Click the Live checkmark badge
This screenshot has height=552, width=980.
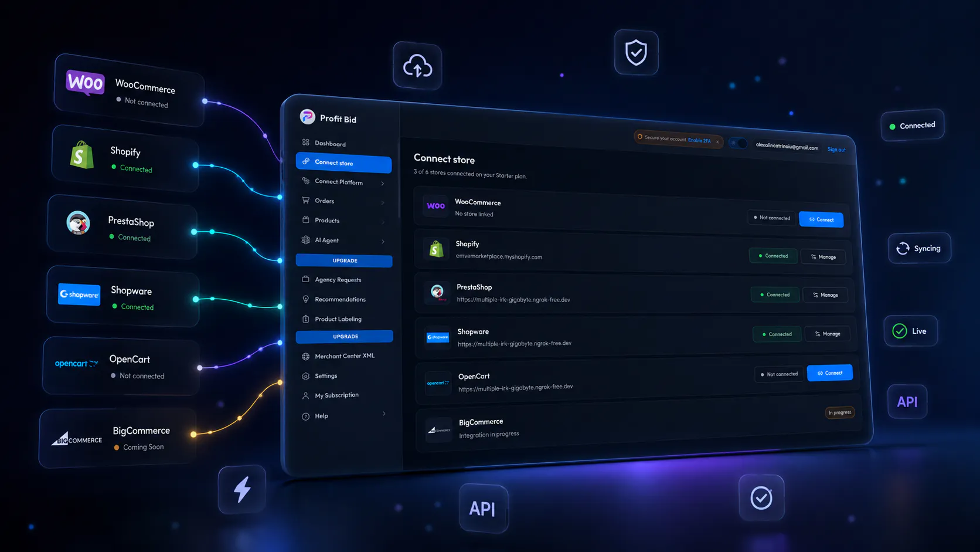pyautogui.click(x=910, y=331)
